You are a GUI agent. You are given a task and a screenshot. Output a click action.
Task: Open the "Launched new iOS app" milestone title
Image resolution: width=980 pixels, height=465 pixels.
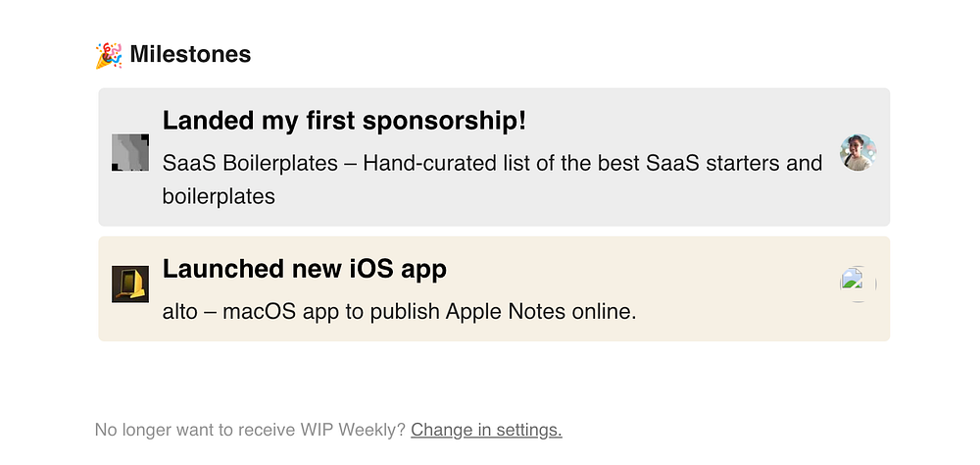(x=304, y=269)
